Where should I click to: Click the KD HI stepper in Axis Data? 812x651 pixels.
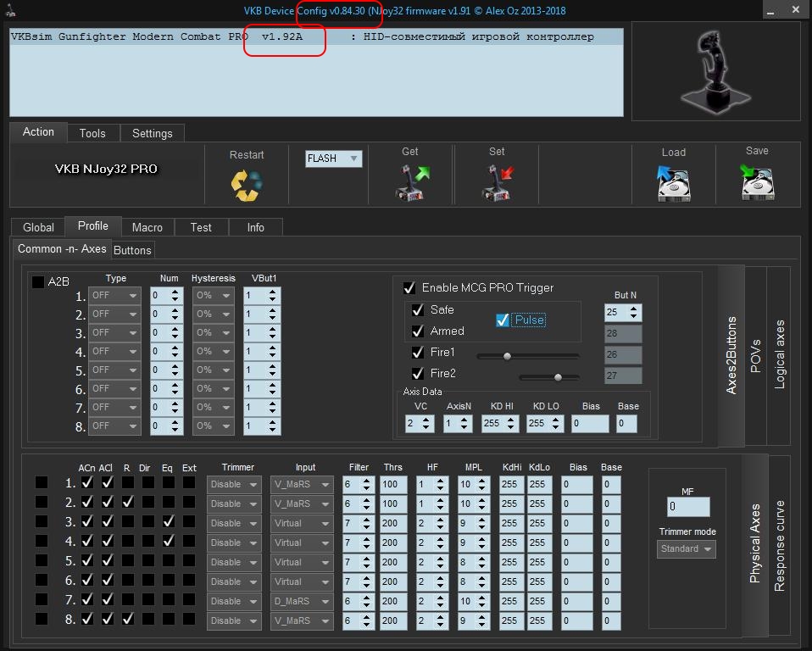(x=500, y=424)
